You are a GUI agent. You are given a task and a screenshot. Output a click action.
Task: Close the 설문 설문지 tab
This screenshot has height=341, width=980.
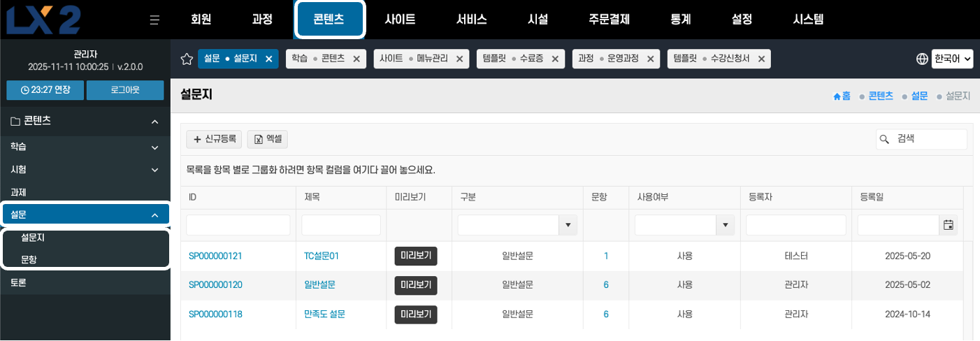point(269,59)
